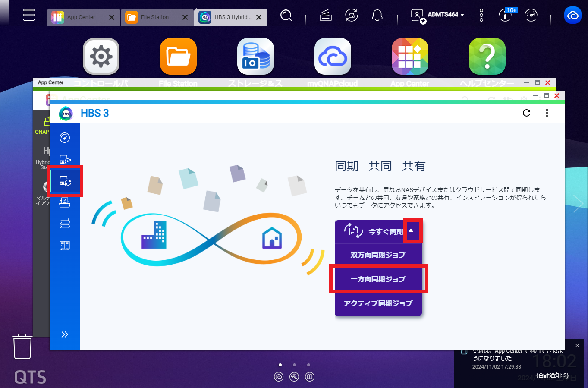Open App Center desktop icon

tap(410, 57)
